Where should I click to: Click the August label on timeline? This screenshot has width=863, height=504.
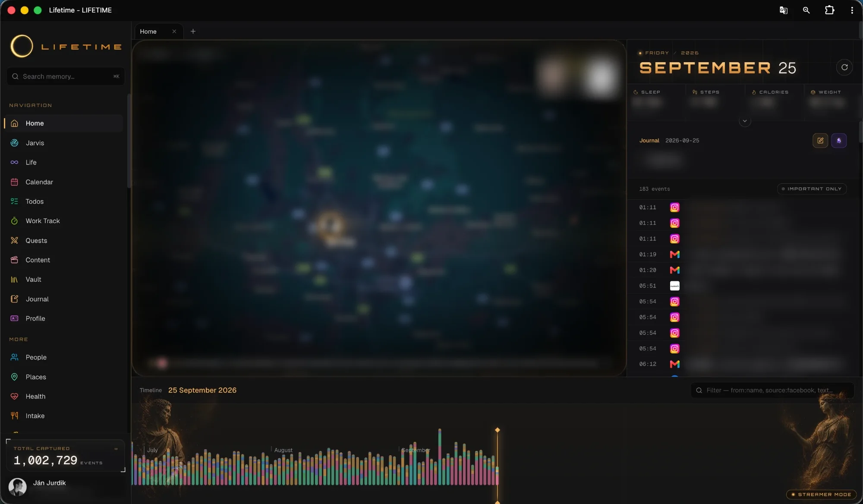pyautogui.click(x=283, y=450)
